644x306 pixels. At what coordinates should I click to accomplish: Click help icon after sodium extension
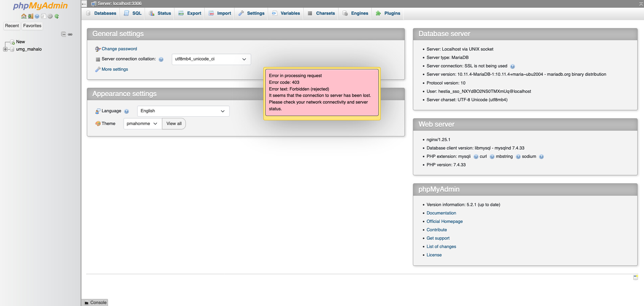541,157
